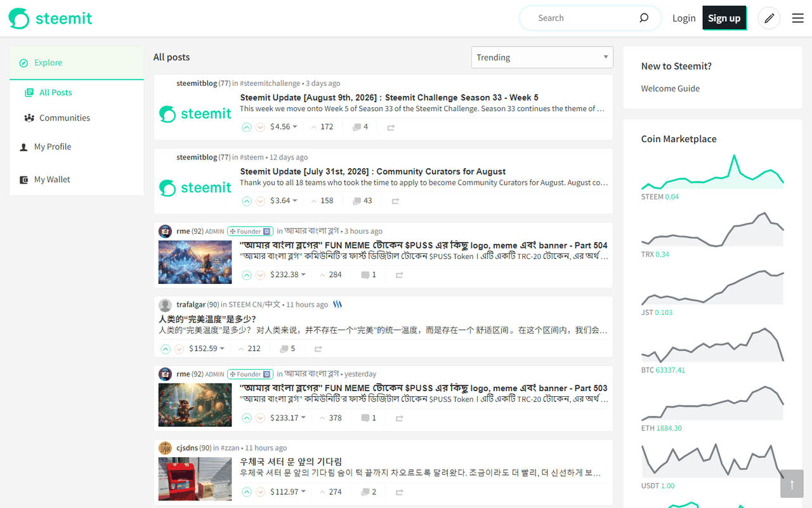Click the search magnifier icon

pos(644,18)
